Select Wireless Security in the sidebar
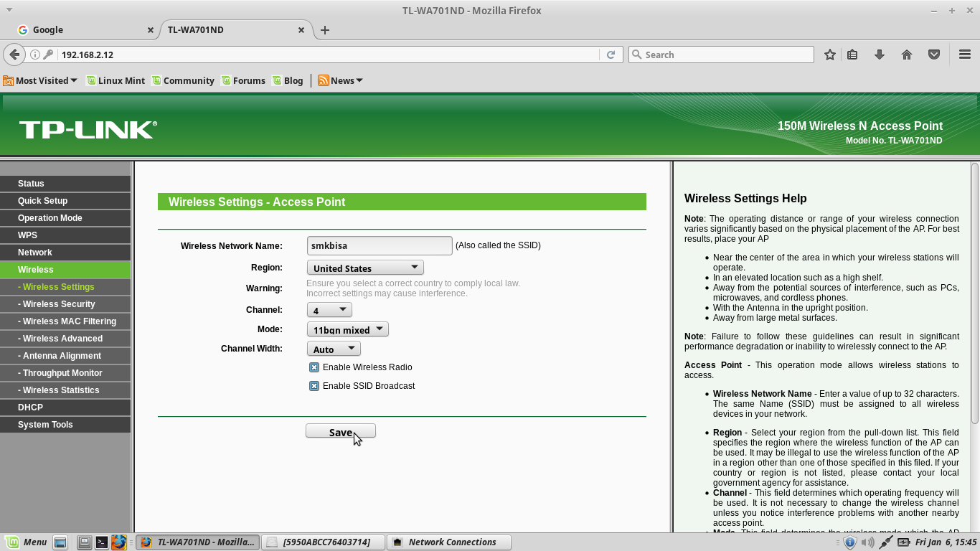 click(57, 303)
